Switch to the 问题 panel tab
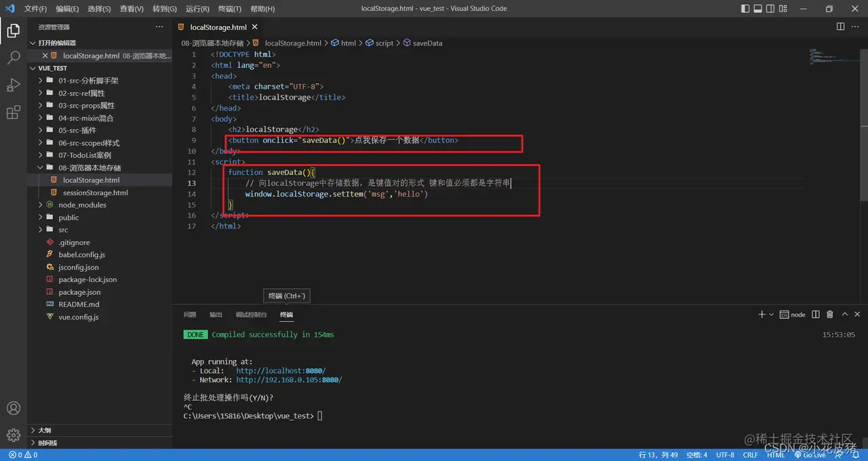Image resolution: width=868 pixels, height=461 pixels. [190, 315]
